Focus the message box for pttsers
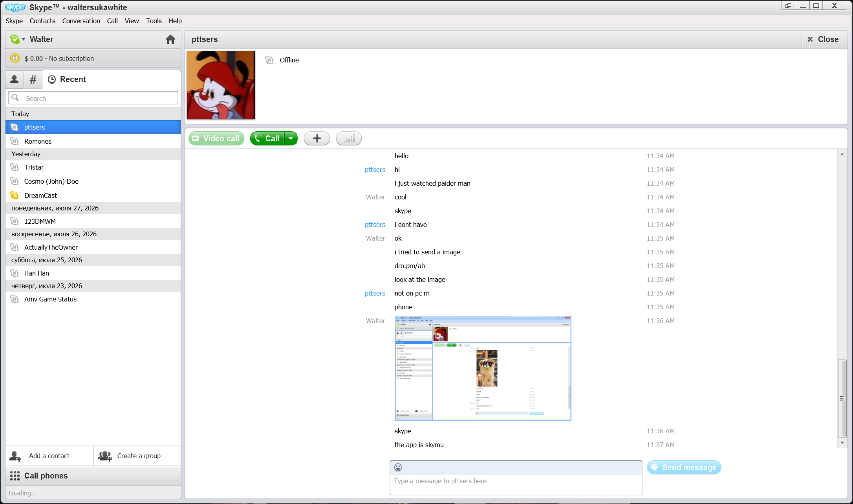853x504 pixels. pyautogui.click(x=516, y=484)
